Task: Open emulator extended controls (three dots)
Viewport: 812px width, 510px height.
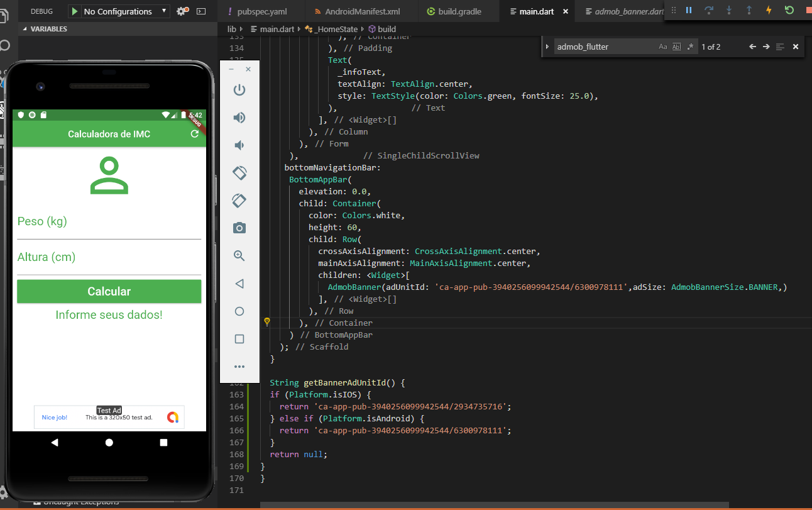Action: [x=239, y=367]
